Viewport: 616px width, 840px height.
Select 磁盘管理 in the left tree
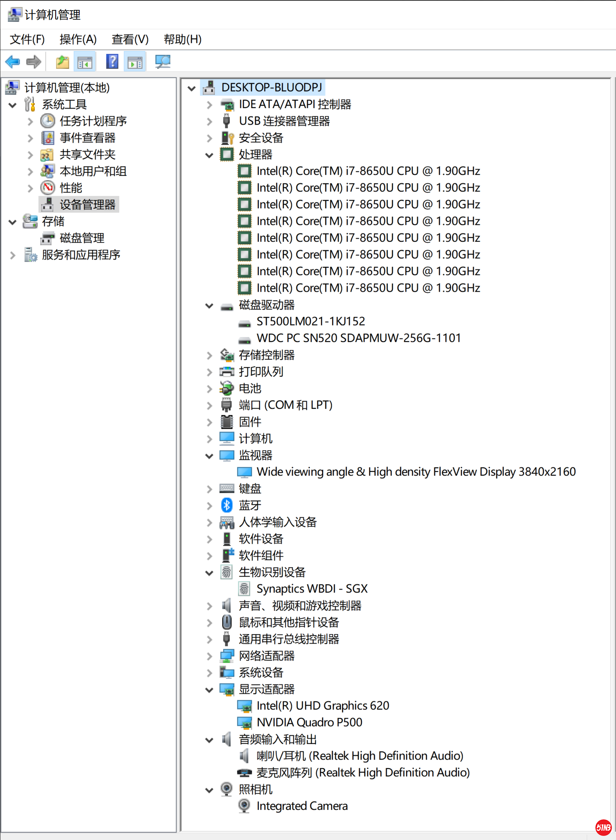pos(82,238)
